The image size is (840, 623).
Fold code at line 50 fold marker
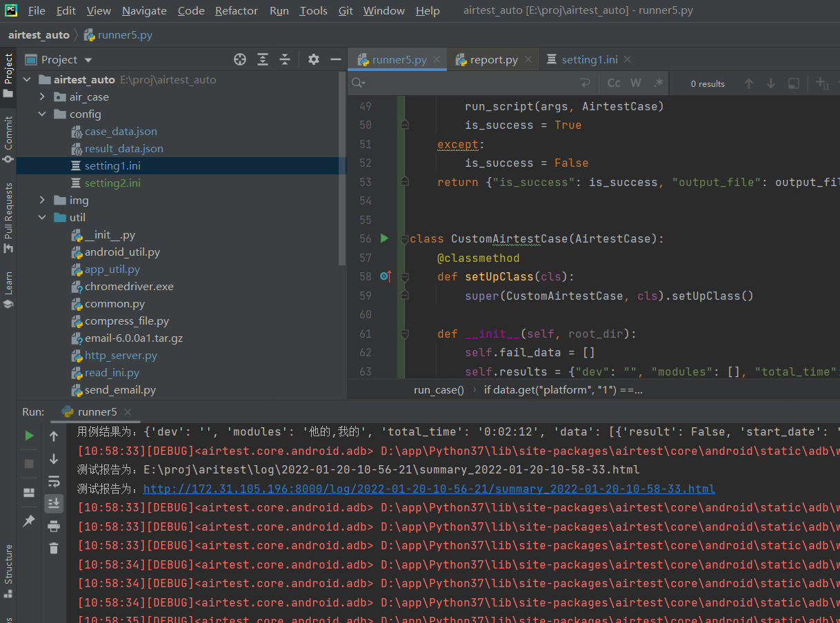click(x=405, y=125)
